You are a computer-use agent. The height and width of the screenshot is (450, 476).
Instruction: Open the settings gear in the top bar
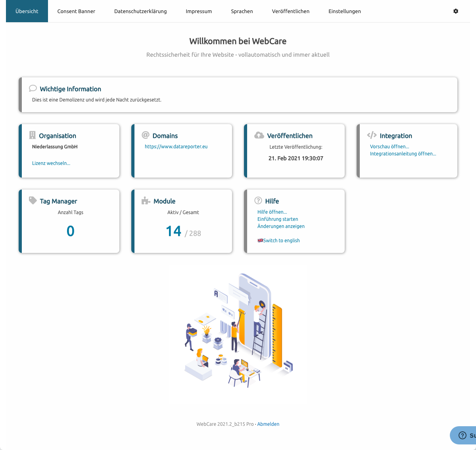pyautogui.click(x=455, y=11)
